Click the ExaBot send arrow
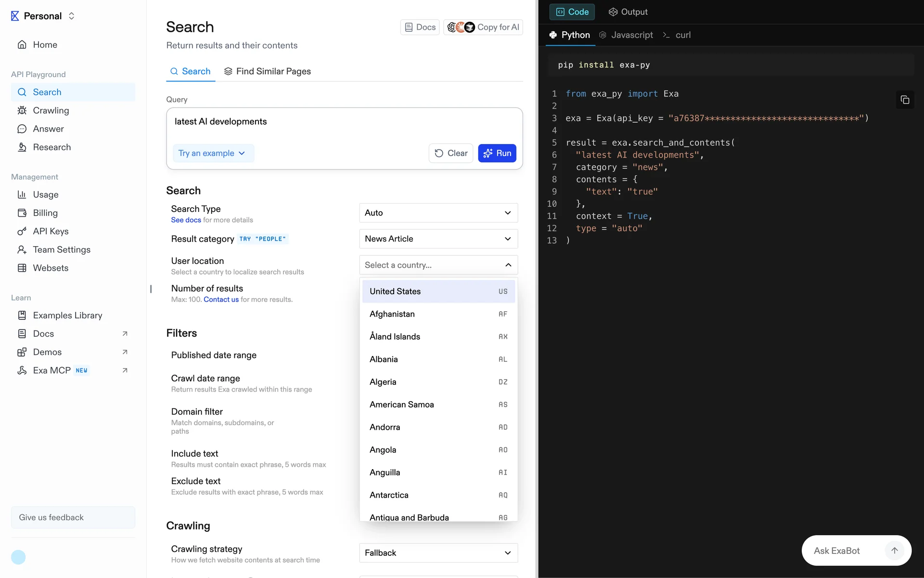The image size is (924, 578). [x=894, y=551]
